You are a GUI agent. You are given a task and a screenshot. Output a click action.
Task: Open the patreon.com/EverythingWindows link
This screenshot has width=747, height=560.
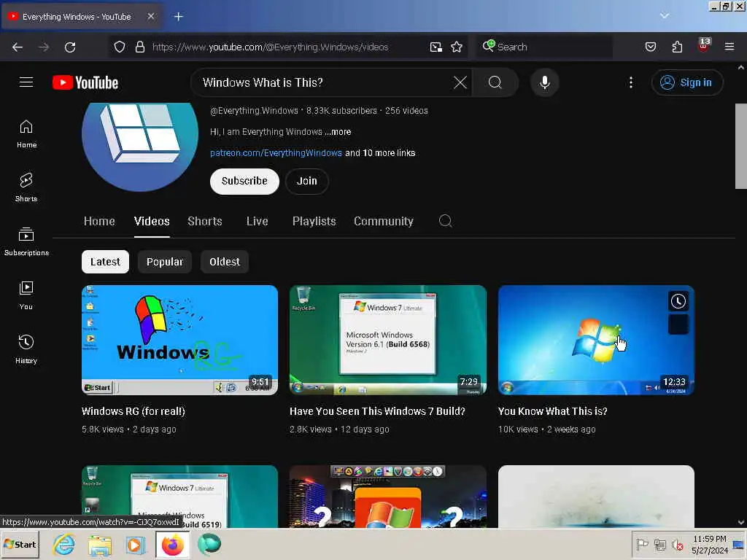pyautogui.click(x=276, y=153)
